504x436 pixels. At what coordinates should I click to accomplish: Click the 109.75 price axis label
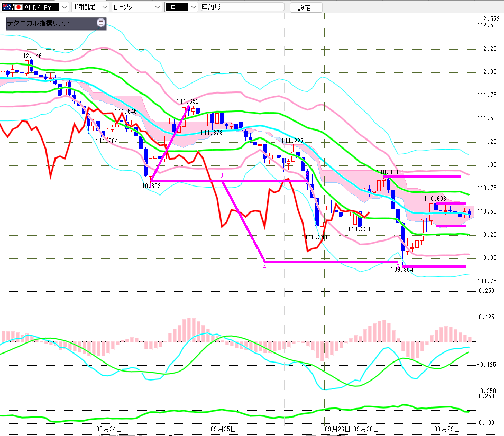coord(487,281)
